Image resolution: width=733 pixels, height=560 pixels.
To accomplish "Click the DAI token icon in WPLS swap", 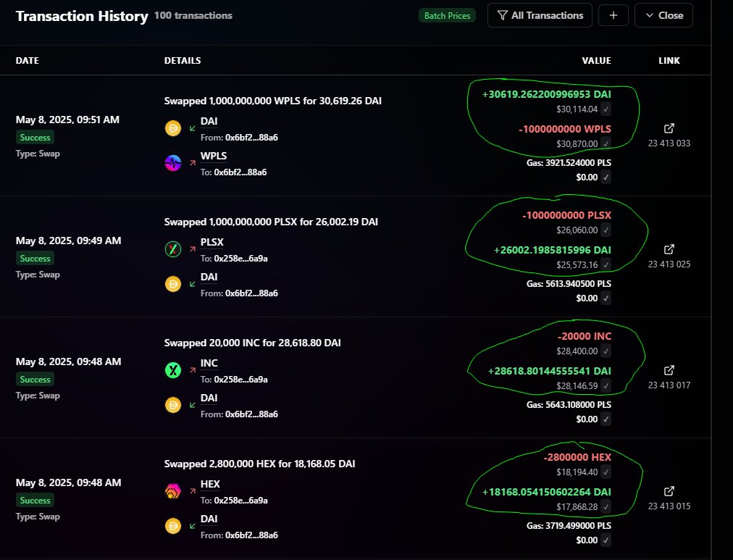I will pyautogui.click(x=173, y=128).
